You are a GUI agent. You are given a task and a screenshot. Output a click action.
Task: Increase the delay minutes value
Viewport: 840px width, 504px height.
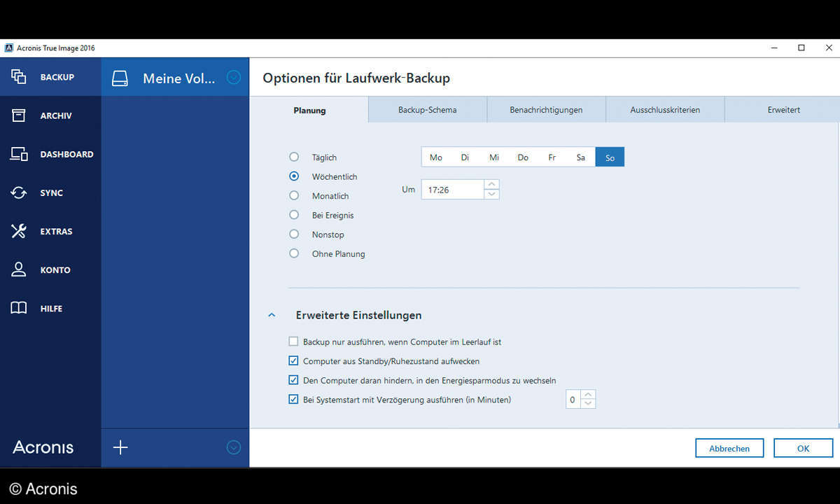click(x=588, y=395)
